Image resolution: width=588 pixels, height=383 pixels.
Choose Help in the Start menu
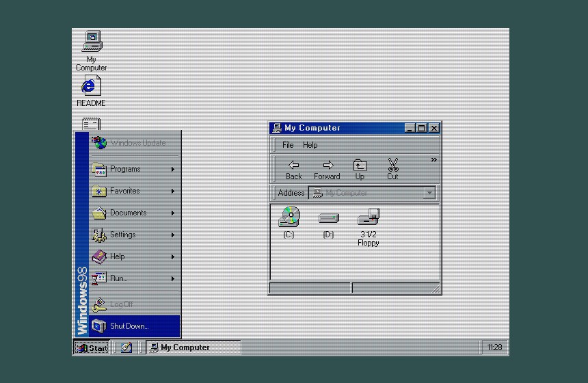135,256
